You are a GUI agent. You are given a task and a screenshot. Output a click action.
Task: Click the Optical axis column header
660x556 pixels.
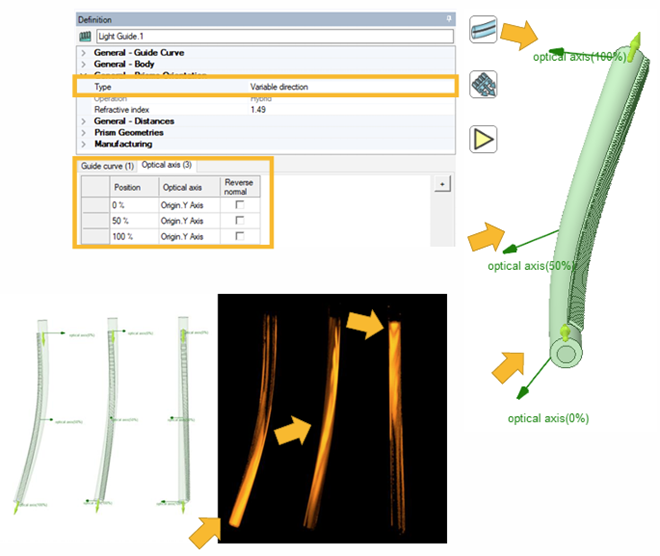point(189,187)
